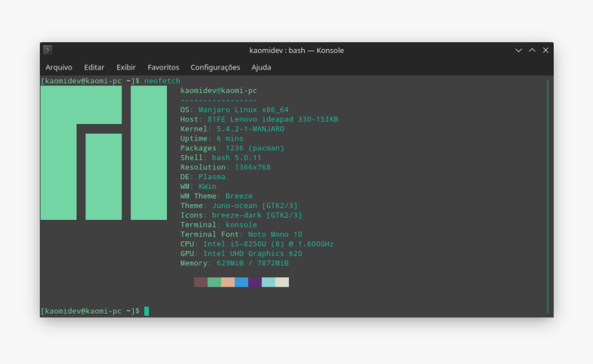Viewport: 593px width, 364px height.
Task: Click the 'GPU: Intel UHD Graphics 620' line
Action: pyautogui.click(x=241, y=254)
